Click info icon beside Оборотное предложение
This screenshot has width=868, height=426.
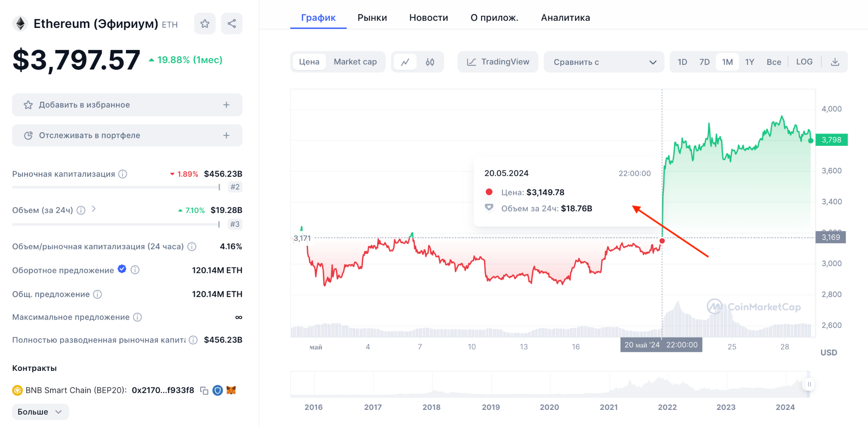[x=135, y=270]
